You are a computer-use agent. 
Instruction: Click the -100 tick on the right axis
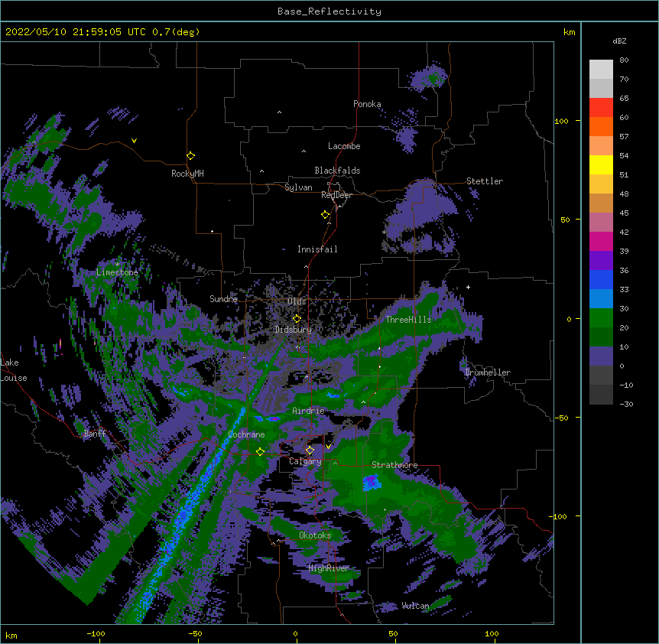pyautogui.click(x=559, y=516)
